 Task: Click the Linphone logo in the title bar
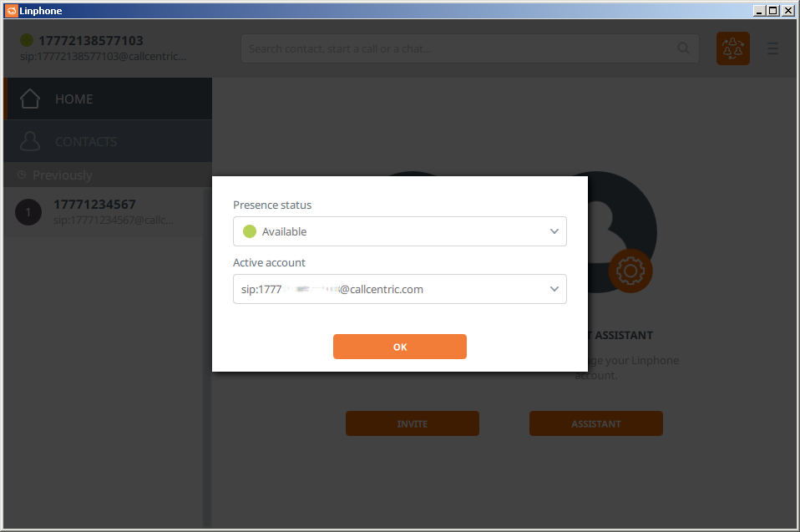(12, 10)
